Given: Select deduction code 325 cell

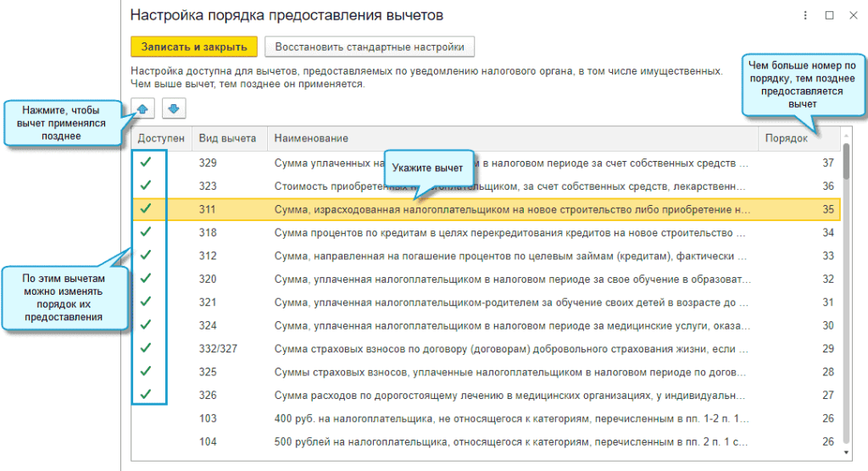Looking at the screenshot, I should (208, 372).
